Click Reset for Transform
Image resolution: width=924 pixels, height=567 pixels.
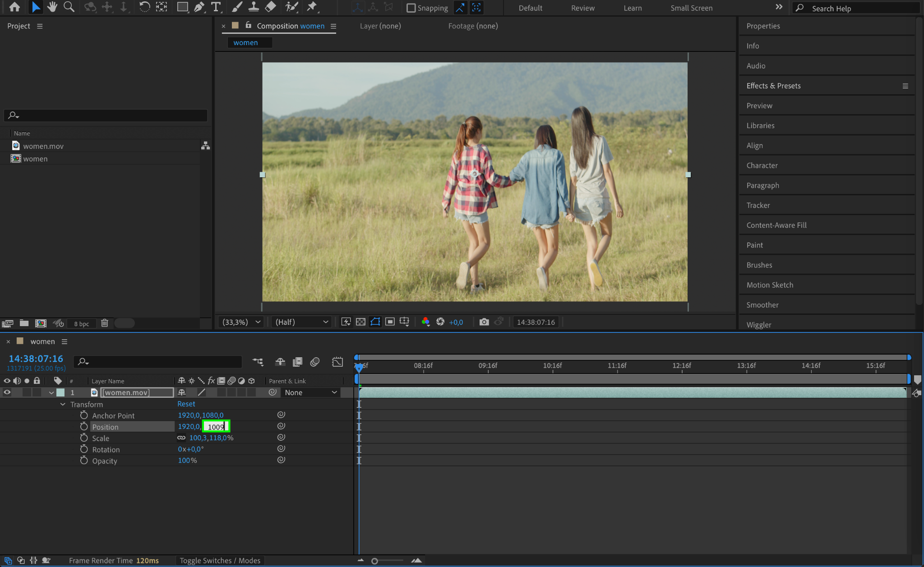(x=186, y=404)
